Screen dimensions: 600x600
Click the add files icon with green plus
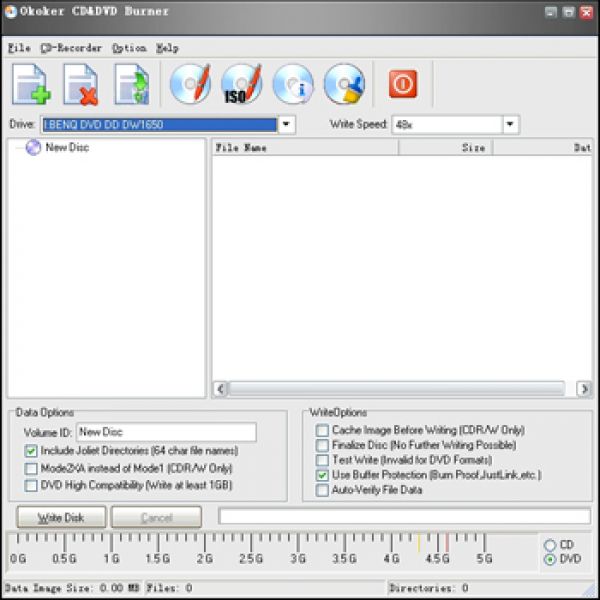coord(31,84)
